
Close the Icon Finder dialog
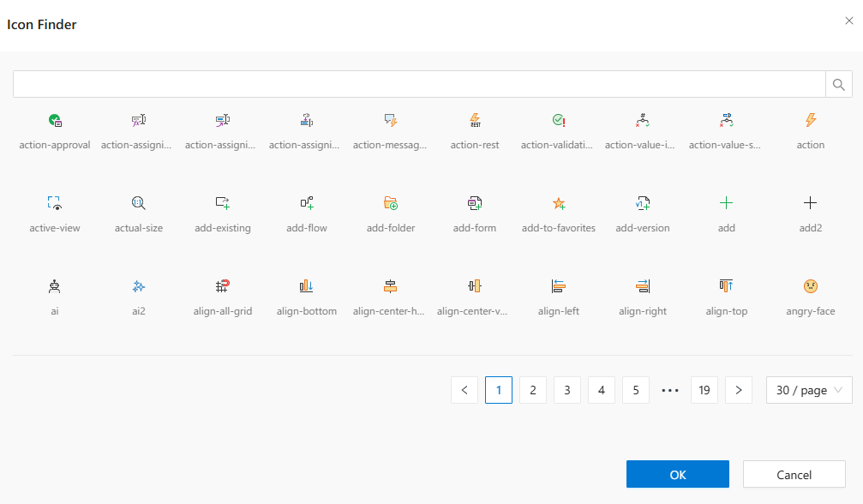tap(849, 21)
